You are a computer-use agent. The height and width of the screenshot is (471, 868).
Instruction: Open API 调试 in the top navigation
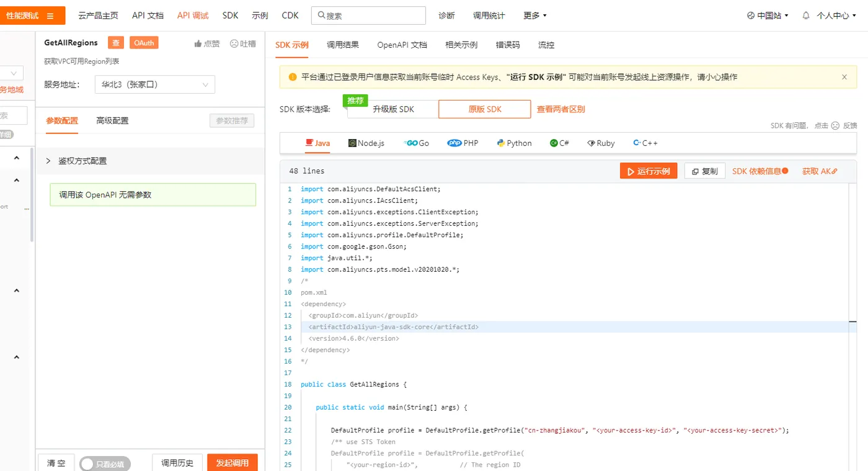(193, 16)
